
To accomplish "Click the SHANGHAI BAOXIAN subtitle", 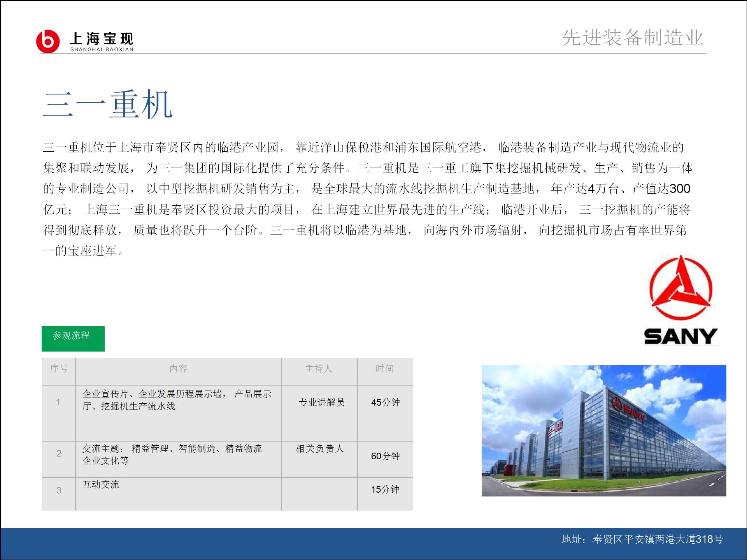I will pyautogui.click(x=102, y=49).
